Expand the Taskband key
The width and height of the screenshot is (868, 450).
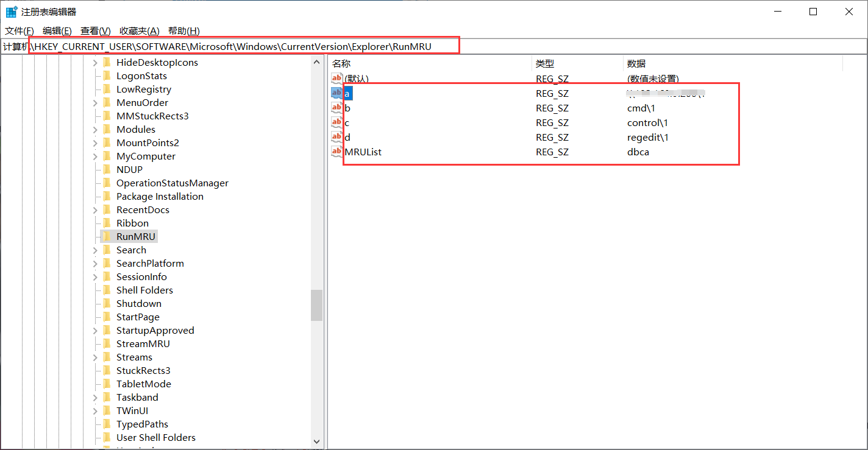[95, 398]
